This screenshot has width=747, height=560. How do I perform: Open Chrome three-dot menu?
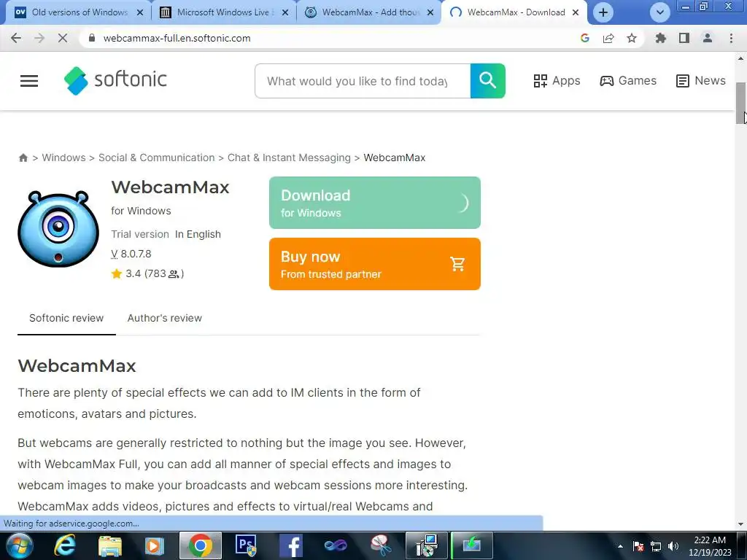coord(731,38)
